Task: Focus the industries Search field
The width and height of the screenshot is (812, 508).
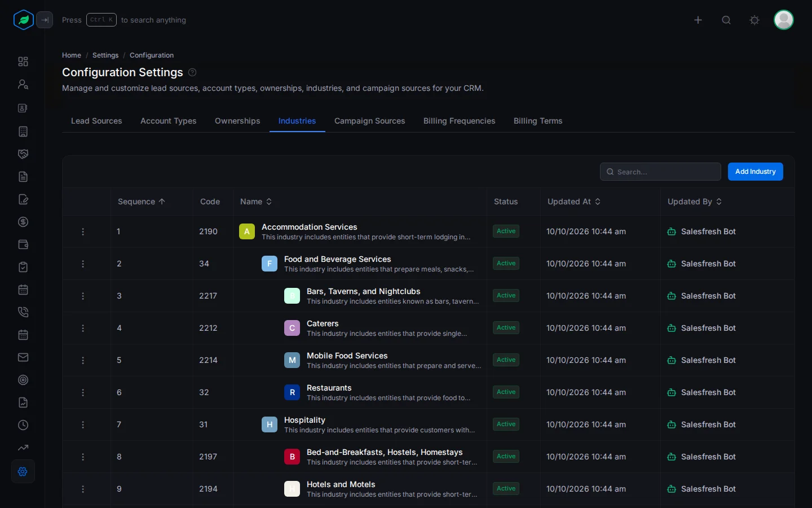Action: click(660, 172)
